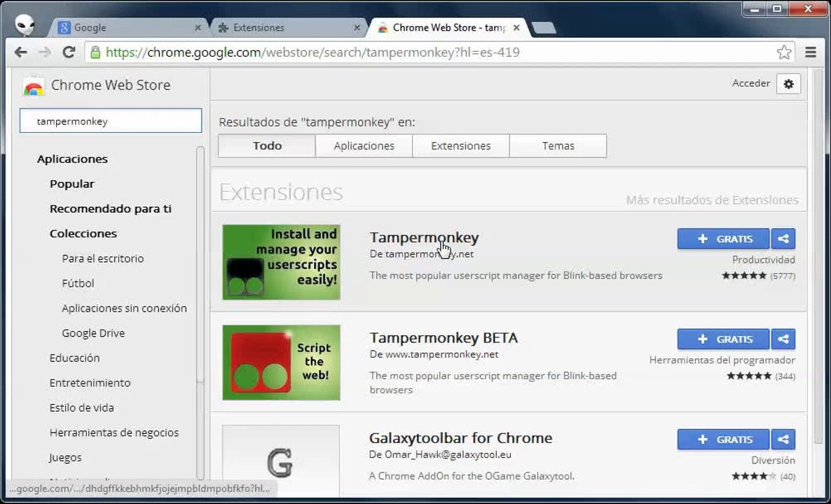Click the Productividad category label
This screenshot has width=831, height=504.
pyautogui.click(x=764, y=260)
